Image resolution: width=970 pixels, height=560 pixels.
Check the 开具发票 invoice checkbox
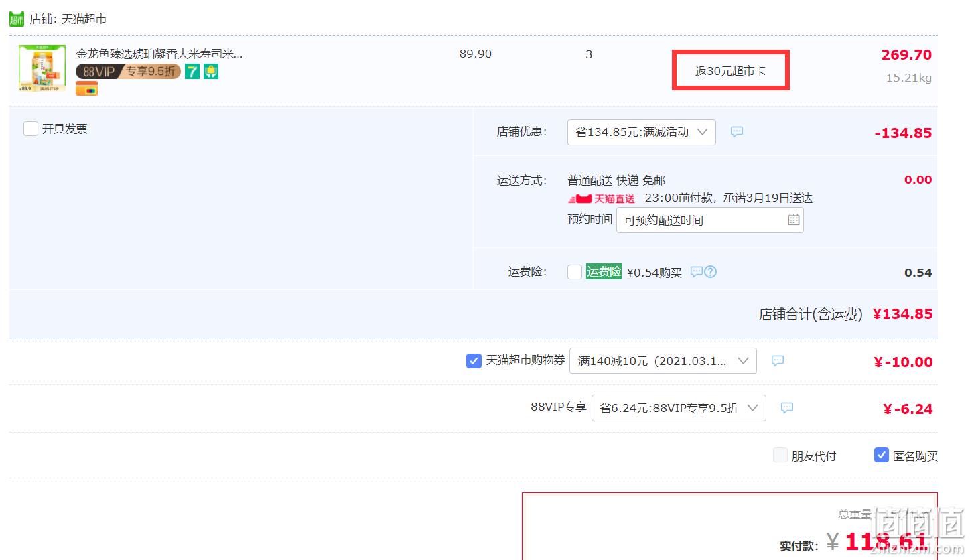point(31,129)
